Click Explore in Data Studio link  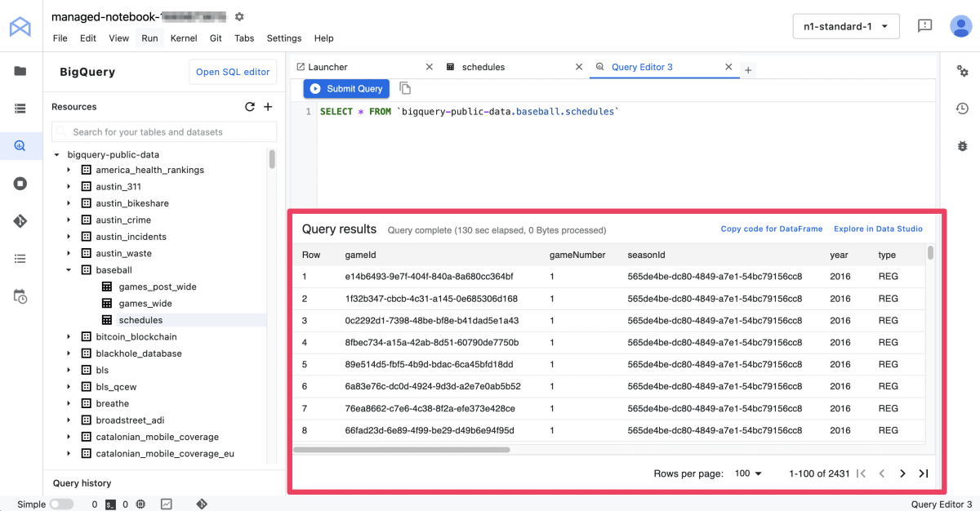tap(878, 229)
